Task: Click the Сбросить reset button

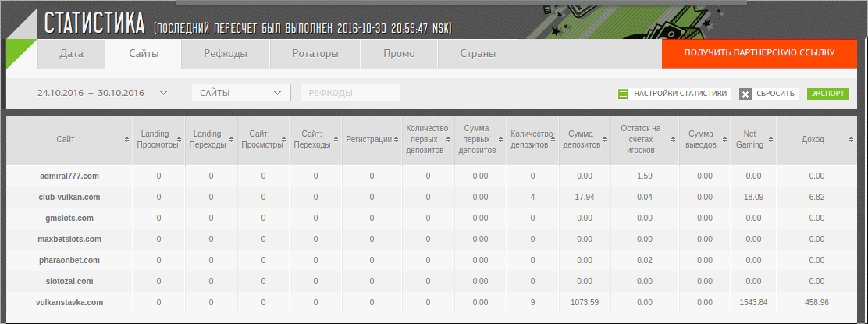Action: click(x=769, y=94)
